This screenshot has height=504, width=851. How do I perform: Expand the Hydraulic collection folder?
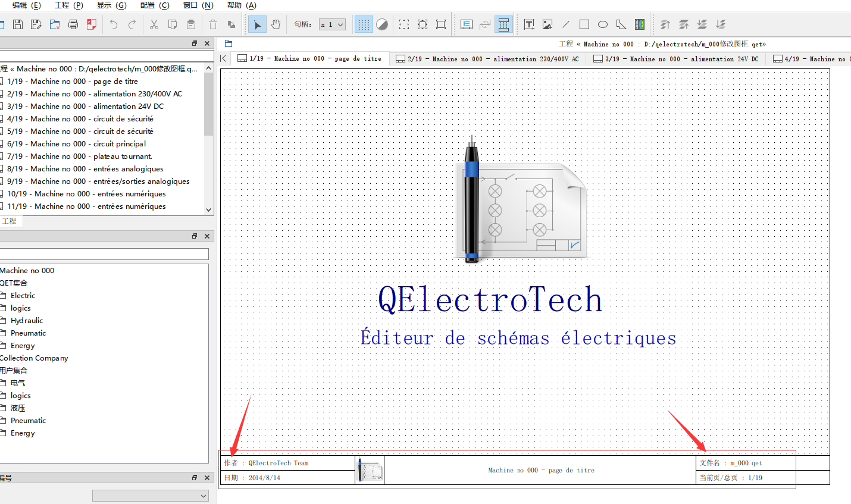pyautogui.click(x=27, y=320)
